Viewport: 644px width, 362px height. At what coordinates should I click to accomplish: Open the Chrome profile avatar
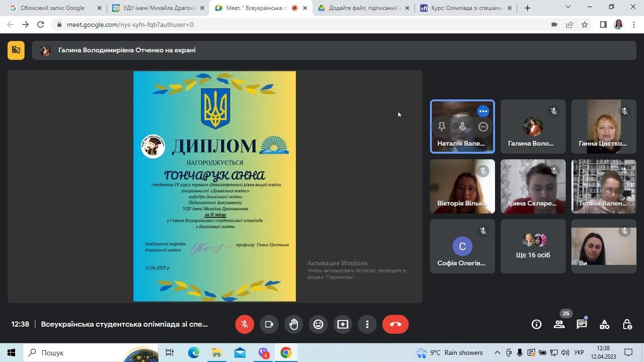(x=619, y=25)
